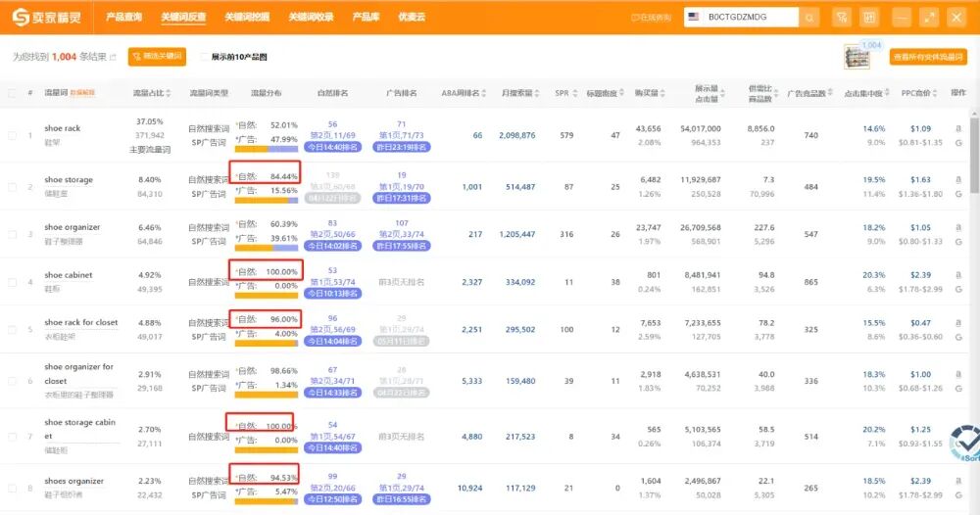Open Google 'G' icon for shoe cabinet row

958,289
